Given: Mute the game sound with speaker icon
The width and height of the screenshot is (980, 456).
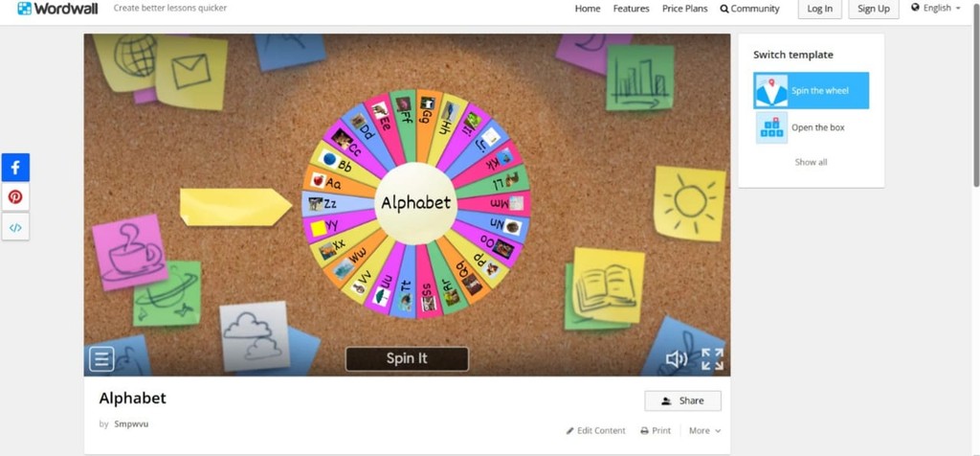Looking at the screenshot, I should 677,359.
